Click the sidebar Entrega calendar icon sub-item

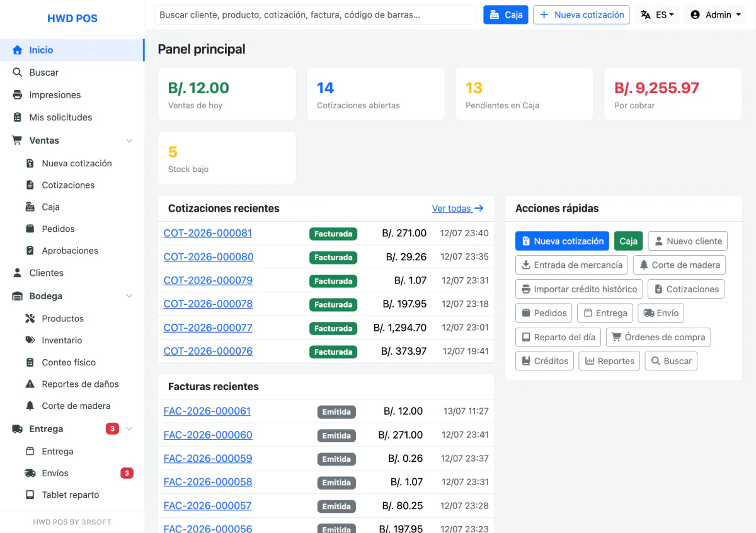(30, 451)
